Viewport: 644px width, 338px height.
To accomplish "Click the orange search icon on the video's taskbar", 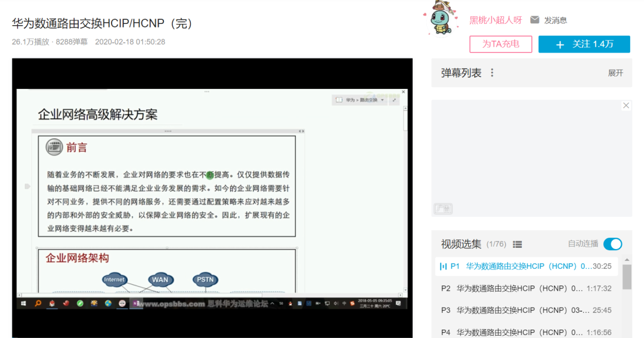I will pos(38,303).
